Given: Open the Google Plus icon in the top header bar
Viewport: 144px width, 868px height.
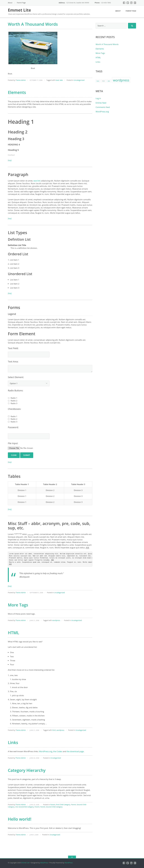Looking at the screenshot, I should tap(135, 3).
